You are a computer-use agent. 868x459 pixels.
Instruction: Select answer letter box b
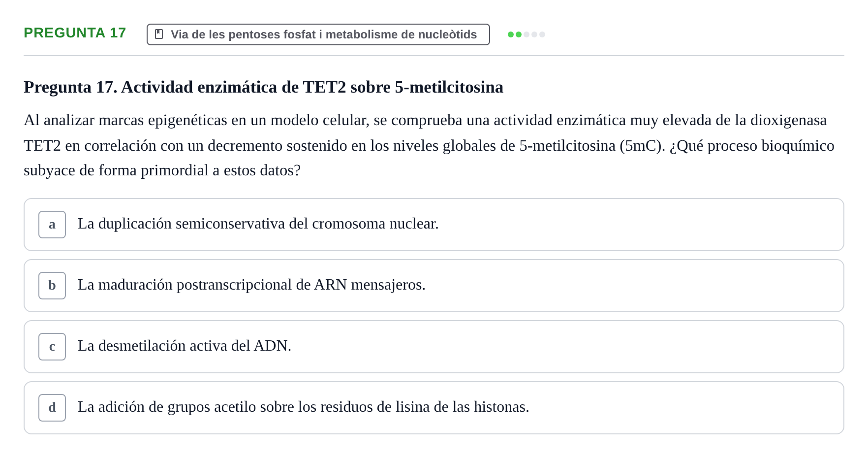(x=52, y=286)
